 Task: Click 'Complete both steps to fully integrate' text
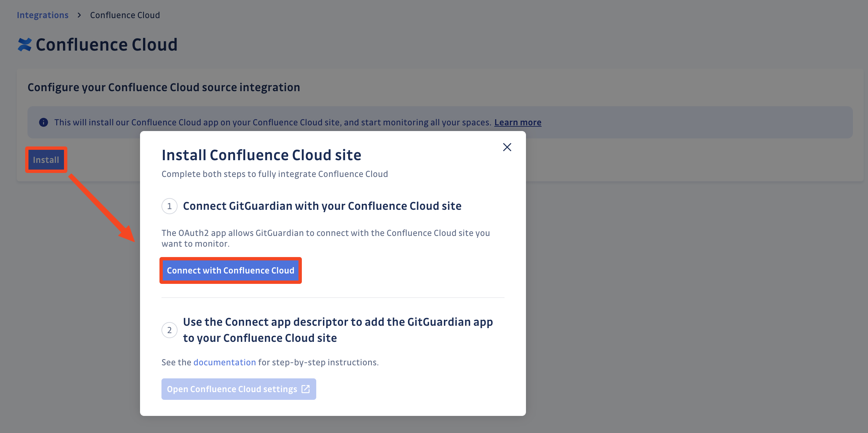point(275,174)
